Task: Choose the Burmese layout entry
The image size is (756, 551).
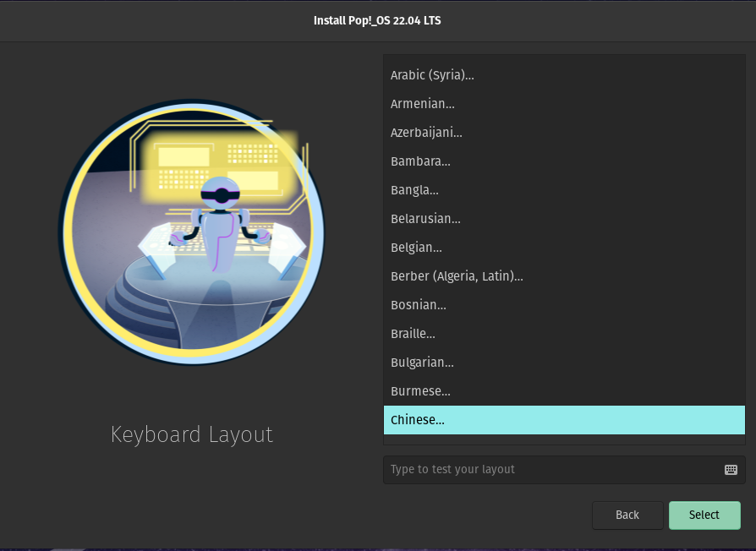Action: pyautogui.click(x=564, y=391)
